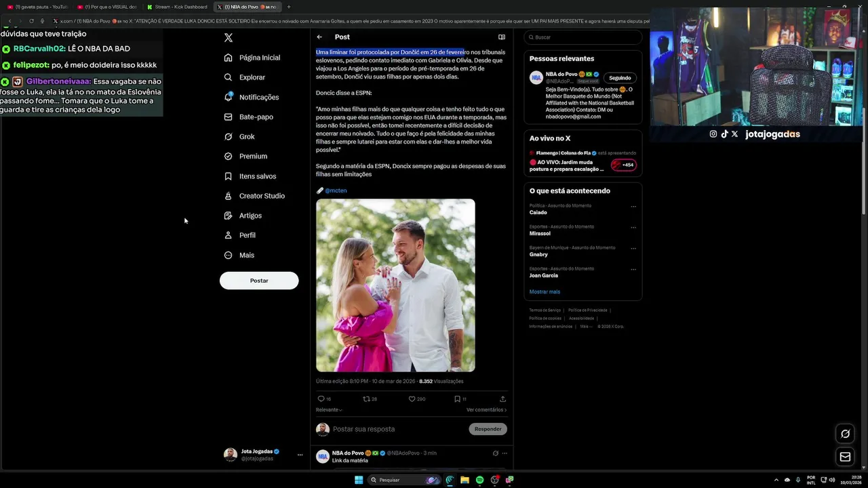Open Artigos in the sidebar
868x488 pixels.
pyautogui.click(x=243, y=216)
